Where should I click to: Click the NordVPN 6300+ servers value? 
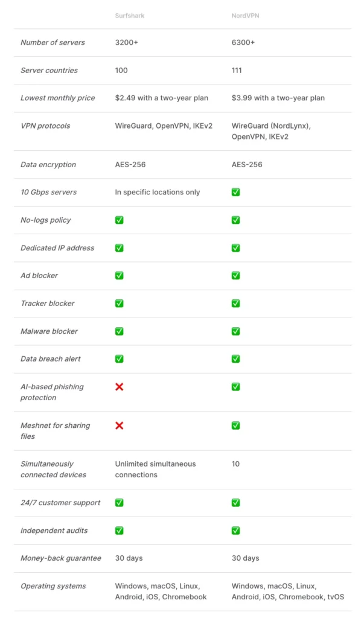coord(243,42)
